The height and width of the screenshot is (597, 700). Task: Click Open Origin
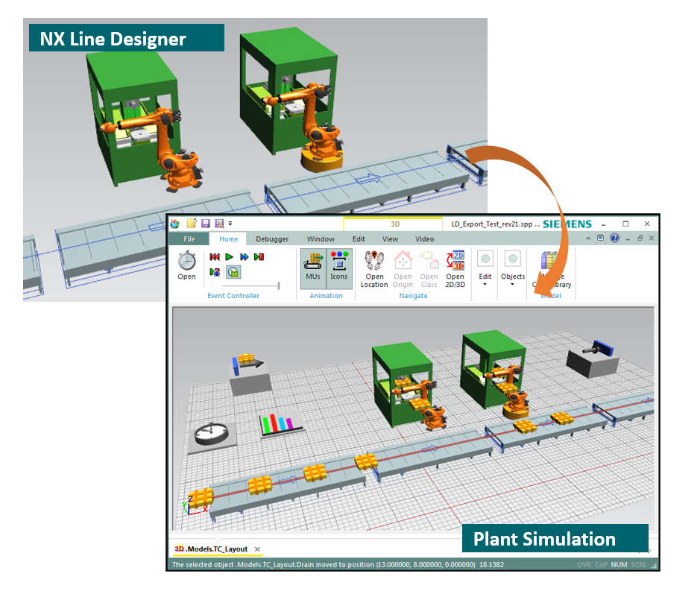pyautogui.click(x=403, y=269)
